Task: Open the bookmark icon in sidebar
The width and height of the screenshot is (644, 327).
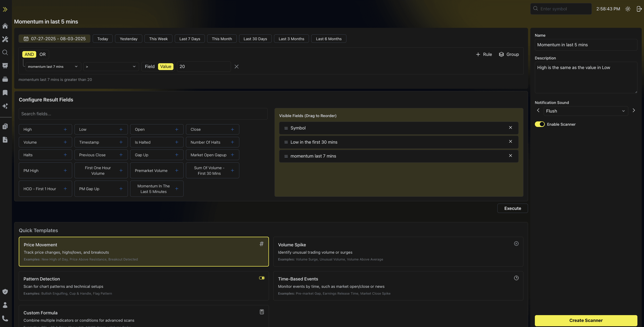Action: [5, 93]
